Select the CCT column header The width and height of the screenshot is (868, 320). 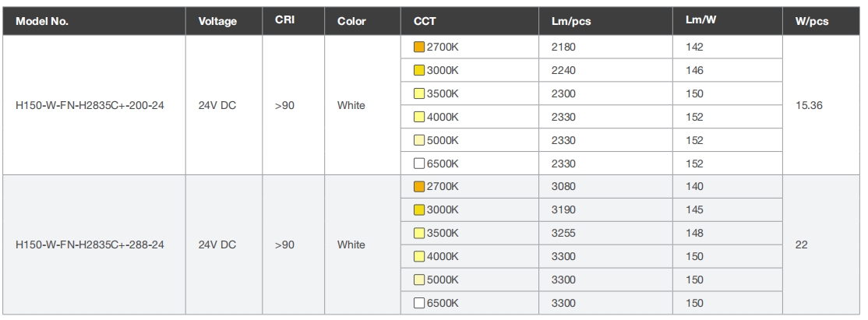point(425,21)
